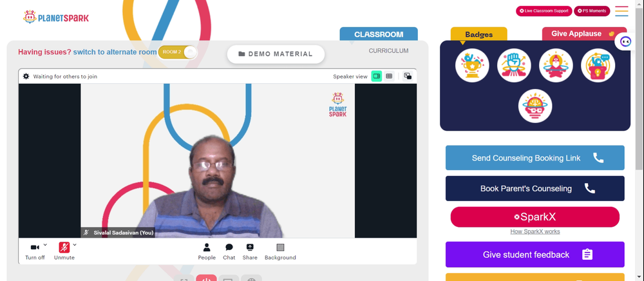The width and height of the screenshot is (644, 281).
Task: Toggle the ROOM 2 alternate room switch
Action: tap(178, 52)
